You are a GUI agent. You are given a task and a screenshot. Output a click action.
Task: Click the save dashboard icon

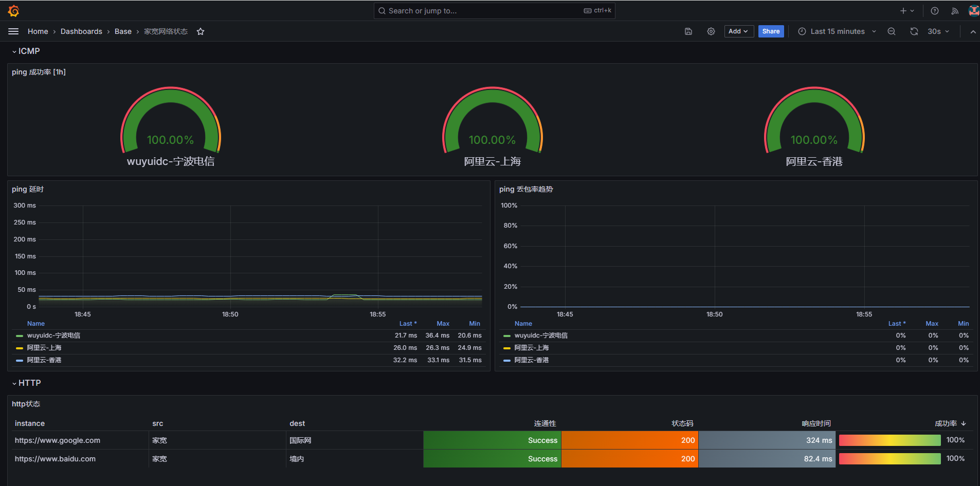click(x=688, y=31)
